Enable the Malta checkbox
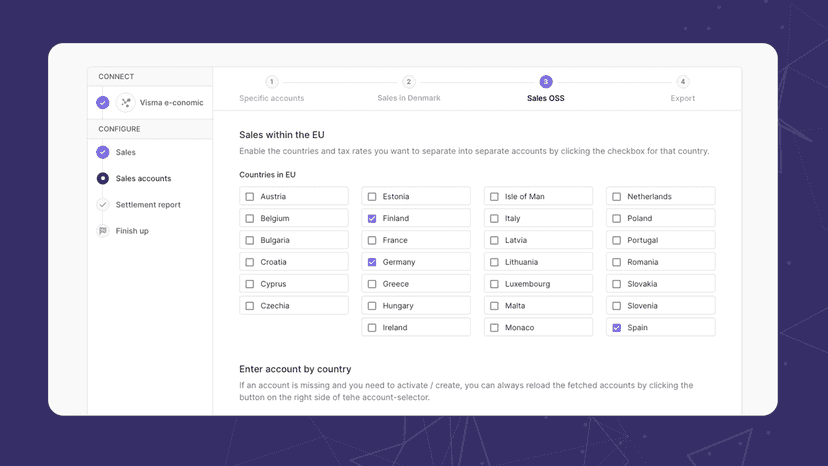 [494, 306]
